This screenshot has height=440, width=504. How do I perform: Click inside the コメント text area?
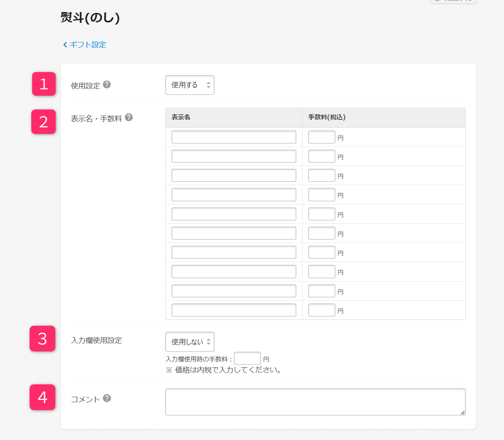click(x=315, y=402)
